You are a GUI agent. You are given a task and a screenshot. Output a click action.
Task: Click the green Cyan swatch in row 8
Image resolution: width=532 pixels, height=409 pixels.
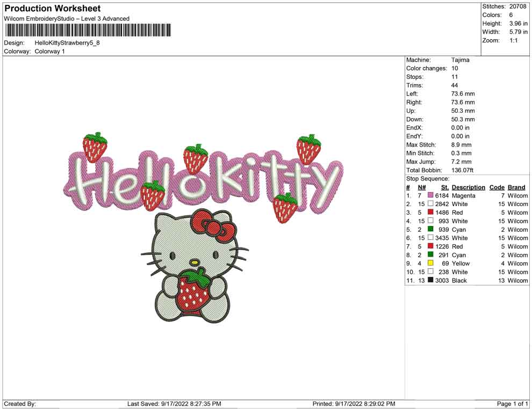pos(430,254)
